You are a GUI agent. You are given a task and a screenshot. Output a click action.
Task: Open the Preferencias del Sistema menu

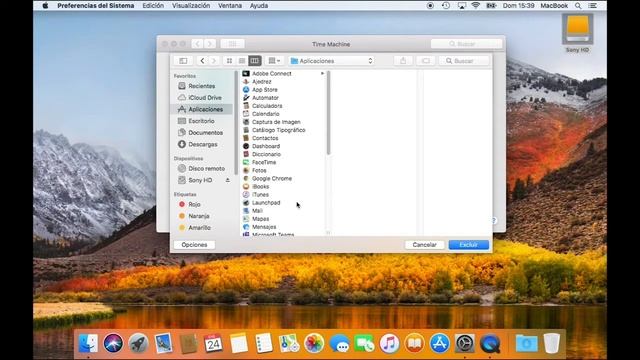point(96,6)
